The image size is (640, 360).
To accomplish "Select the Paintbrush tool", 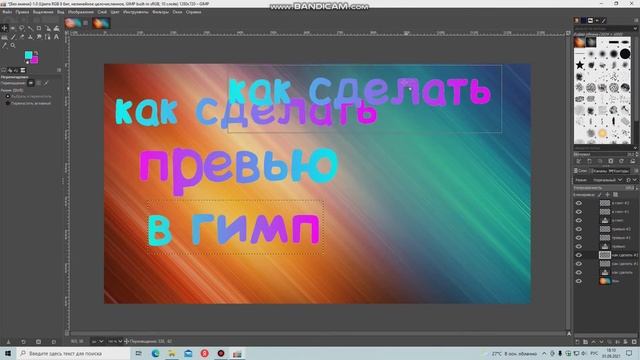I will click(x=13, y=37).
